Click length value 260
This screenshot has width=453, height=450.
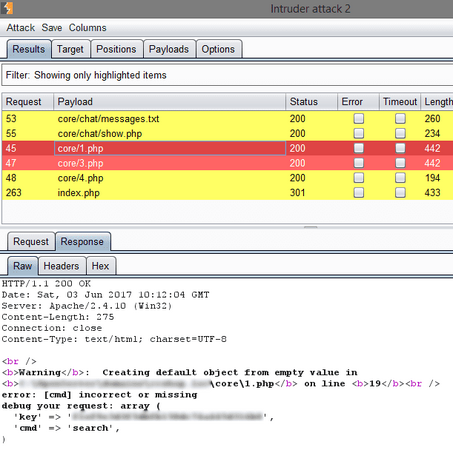(x=432, y=119)
